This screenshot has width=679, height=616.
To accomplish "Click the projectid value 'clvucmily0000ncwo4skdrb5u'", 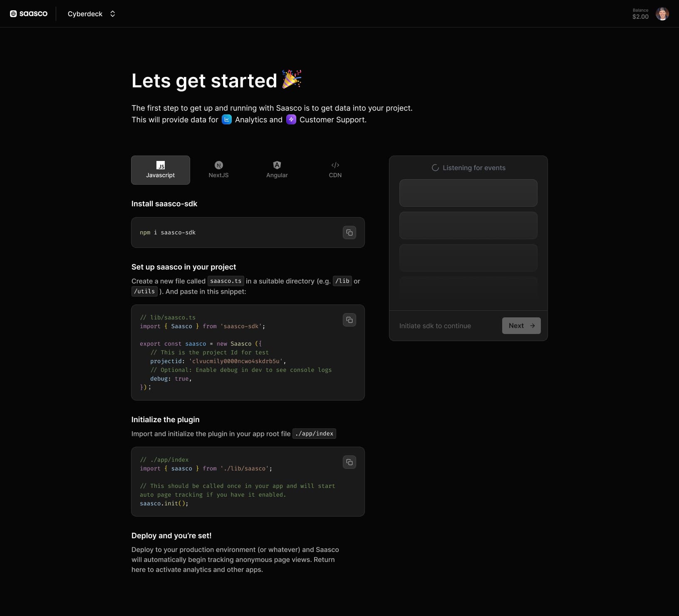I will [235, 361].
